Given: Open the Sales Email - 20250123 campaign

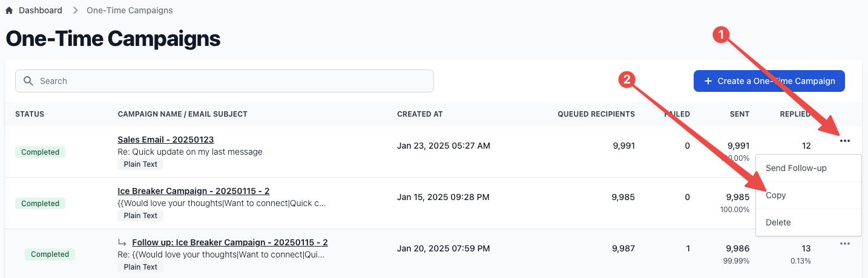Looking at the screenshot, I should click(166, 140).
